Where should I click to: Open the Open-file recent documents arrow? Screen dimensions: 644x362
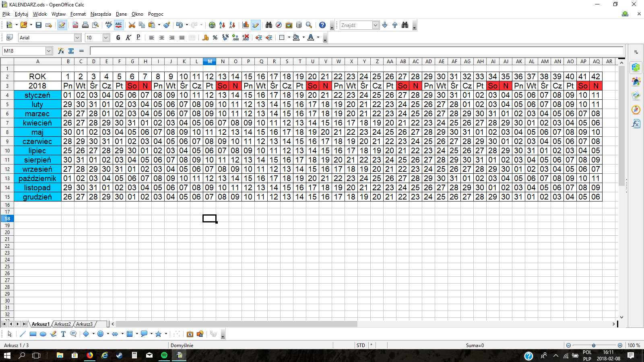pyautogui.click(x=31, y=25)
